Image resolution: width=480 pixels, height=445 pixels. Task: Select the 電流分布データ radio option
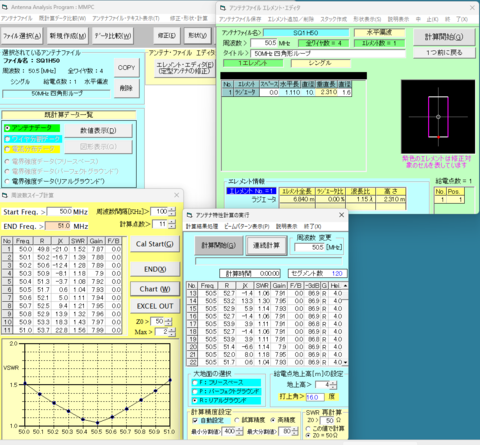click(x=7, y=149)
